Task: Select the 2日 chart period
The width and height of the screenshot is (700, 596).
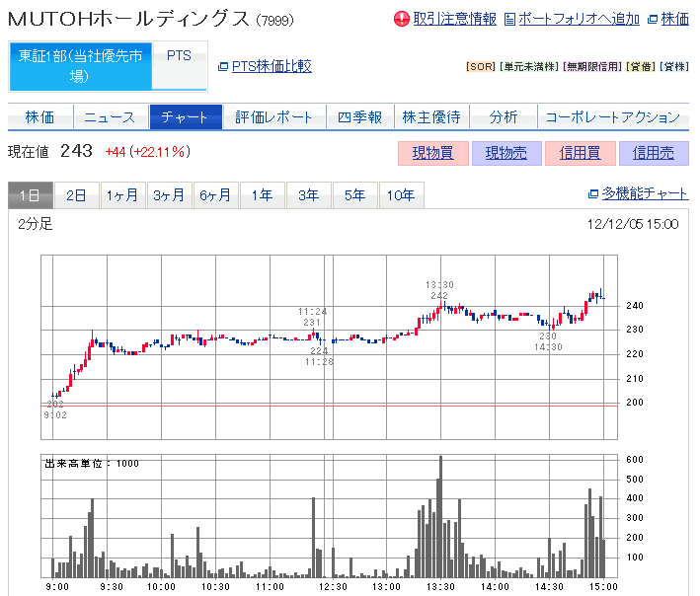Action: click(76, 195)
